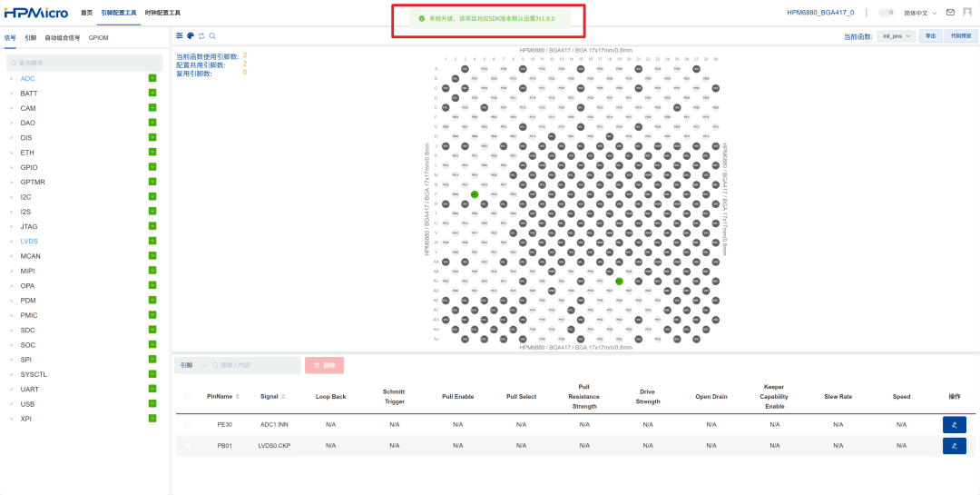The height and width of the screenshot is (495, 980).
Task: Expand the BATT tree node
Action: point(11,94)
